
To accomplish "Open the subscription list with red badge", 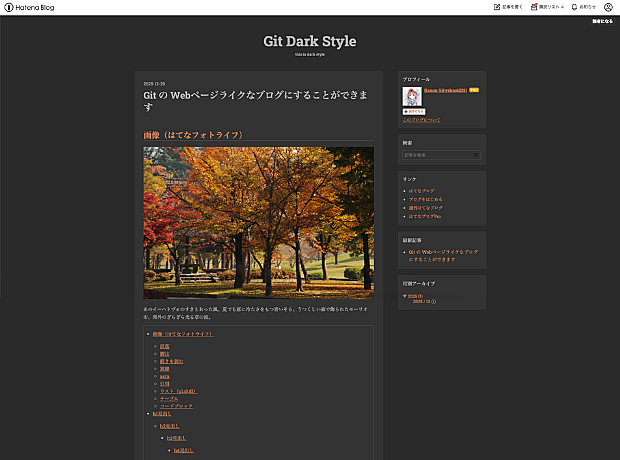I will [547, 7].
